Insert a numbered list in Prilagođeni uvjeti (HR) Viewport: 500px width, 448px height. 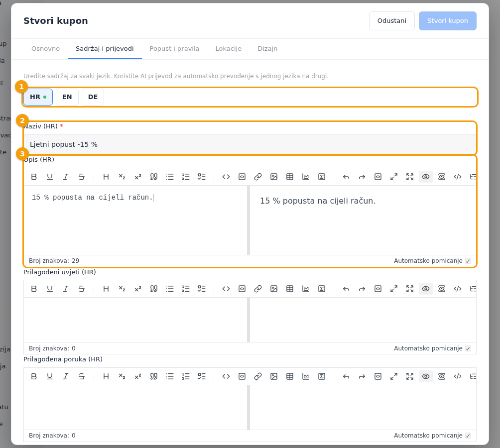pyautogui.click(x=186, y=289)
